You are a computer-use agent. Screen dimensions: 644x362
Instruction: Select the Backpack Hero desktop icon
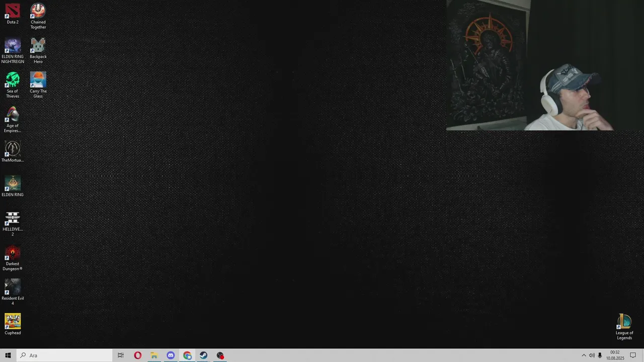coord(38,51)
